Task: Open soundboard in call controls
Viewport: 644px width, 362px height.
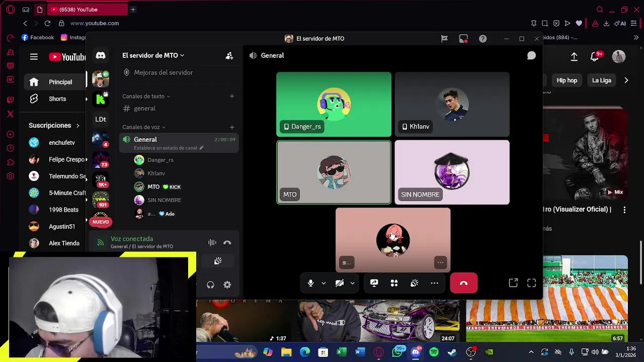Action: point(414,283)
